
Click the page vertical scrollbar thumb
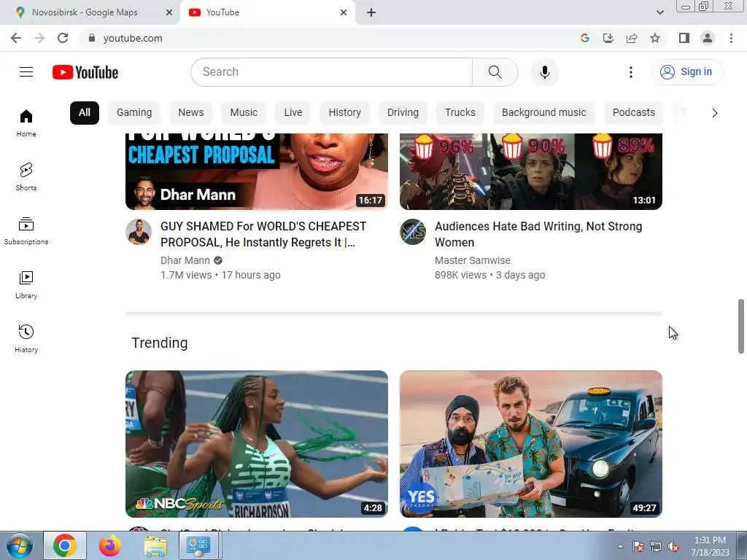(x=741, y=326)
